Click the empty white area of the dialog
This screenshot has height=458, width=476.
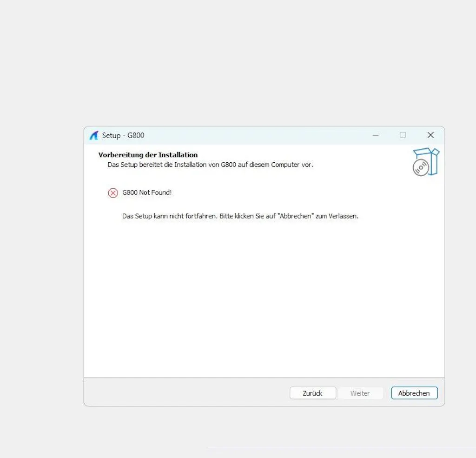point(260,298)
